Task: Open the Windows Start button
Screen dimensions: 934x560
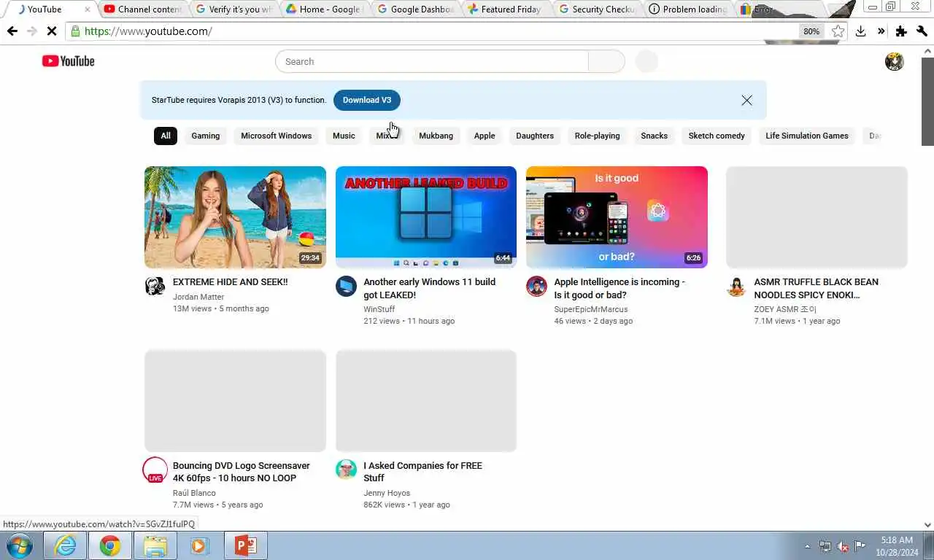Action: (x=20, y=545)
